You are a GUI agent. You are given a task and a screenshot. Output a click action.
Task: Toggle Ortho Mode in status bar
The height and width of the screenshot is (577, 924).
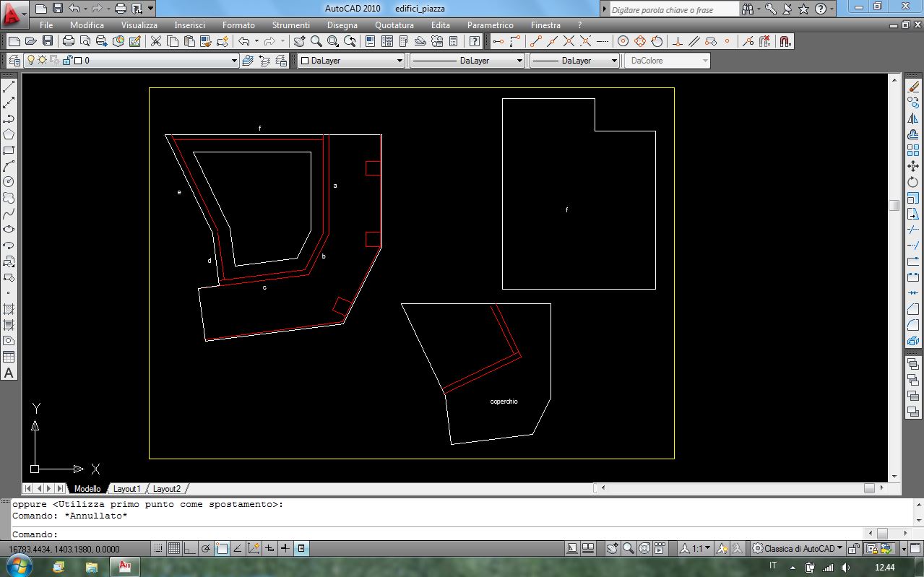tap(190, 548)
